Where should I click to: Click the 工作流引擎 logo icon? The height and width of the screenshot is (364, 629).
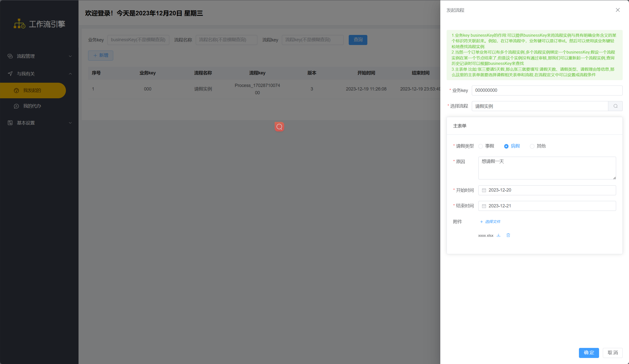[x=19, y=24]
